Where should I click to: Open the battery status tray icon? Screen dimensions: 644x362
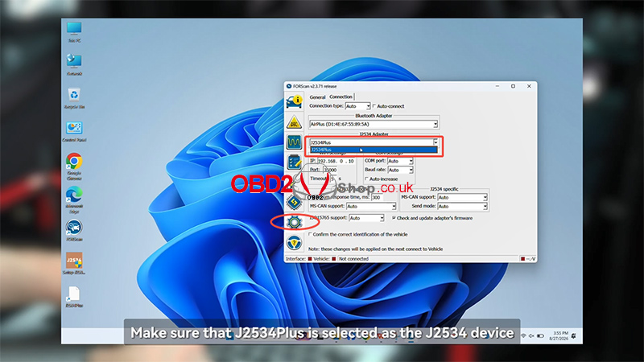point(540,335)
